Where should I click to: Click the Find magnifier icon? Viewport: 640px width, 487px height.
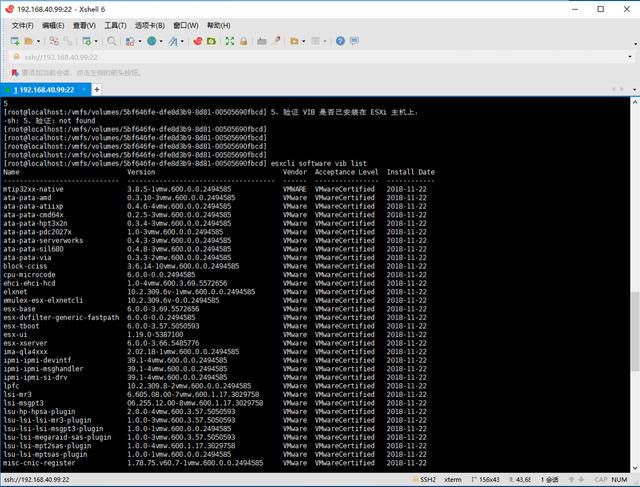(x=111, y=41)
